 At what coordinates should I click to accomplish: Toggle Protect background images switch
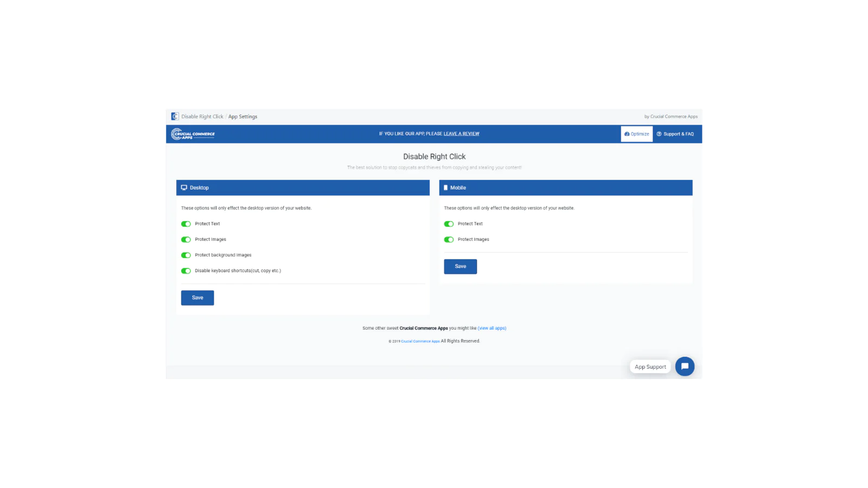186,255
